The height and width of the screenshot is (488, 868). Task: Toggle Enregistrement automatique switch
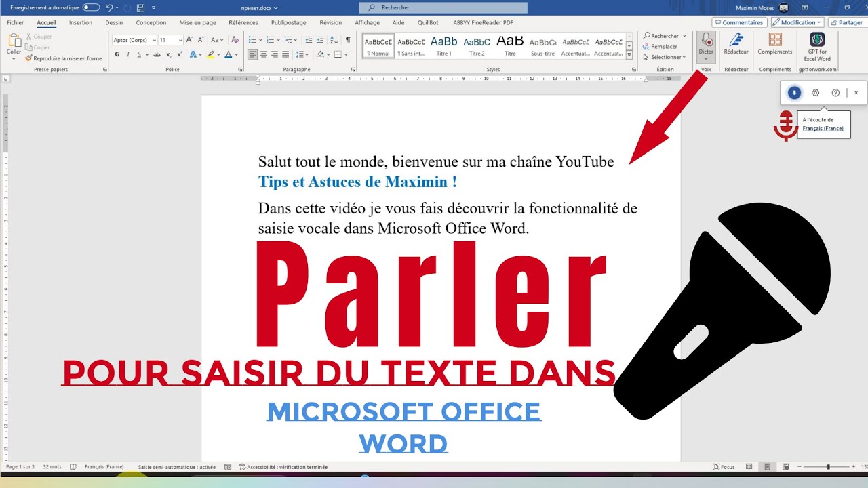point(91,7)
